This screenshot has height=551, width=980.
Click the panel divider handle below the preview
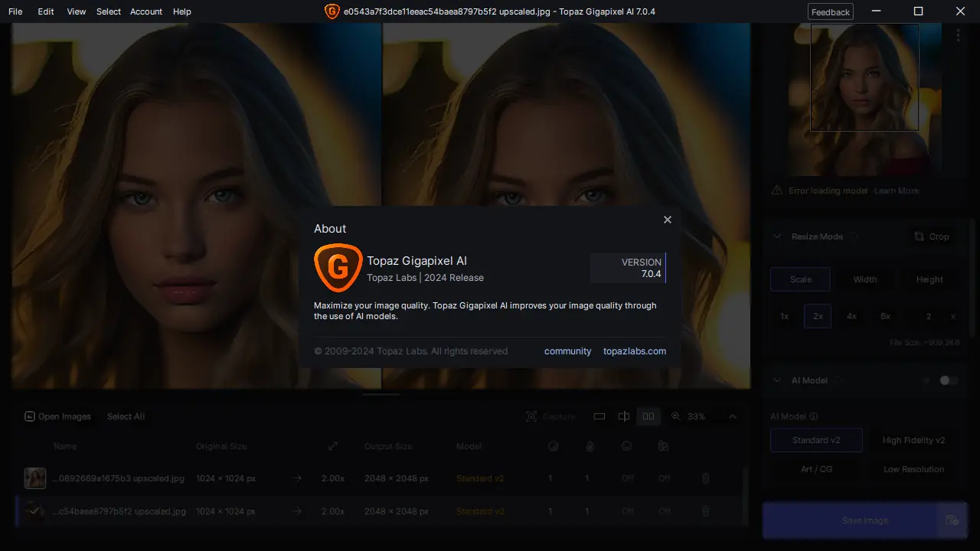(381, 394)
